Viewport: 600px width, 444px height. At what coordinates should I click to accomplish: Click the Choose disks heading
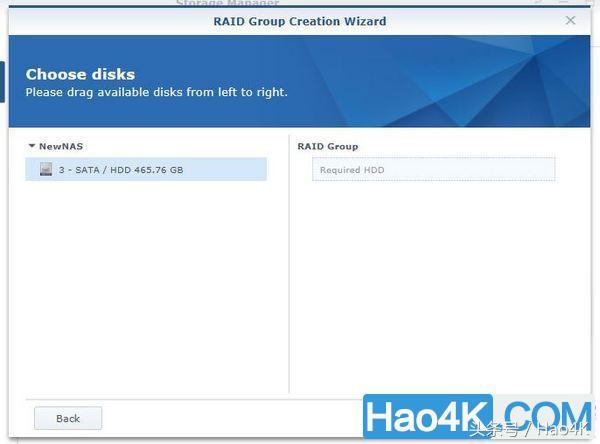80,74
